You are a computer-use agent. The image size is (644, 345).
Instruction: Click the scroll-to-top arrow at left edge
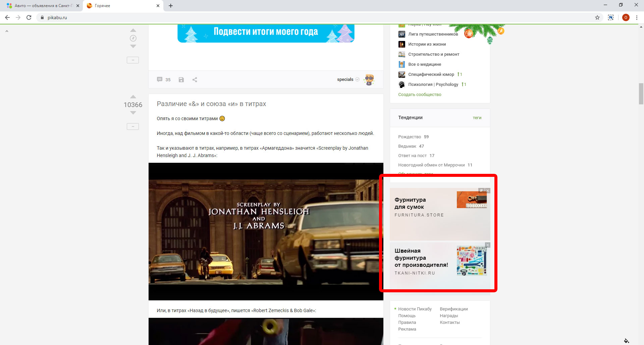(7, 31)
